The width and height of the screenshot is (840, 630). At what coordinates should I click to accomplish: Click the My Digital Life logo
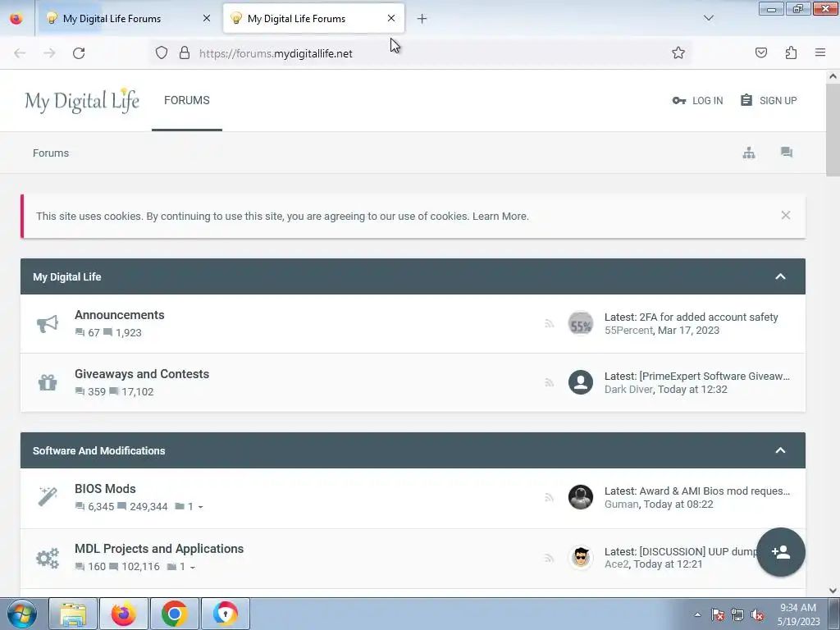click(82, 101)
